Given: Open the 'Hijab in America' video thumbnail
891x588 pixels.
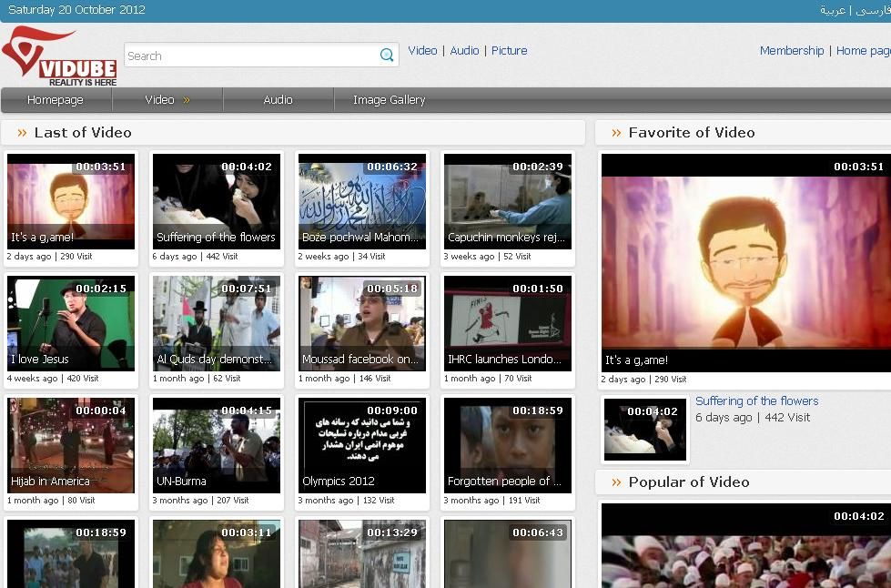Looking at the screenshot, I should point(71,444).
